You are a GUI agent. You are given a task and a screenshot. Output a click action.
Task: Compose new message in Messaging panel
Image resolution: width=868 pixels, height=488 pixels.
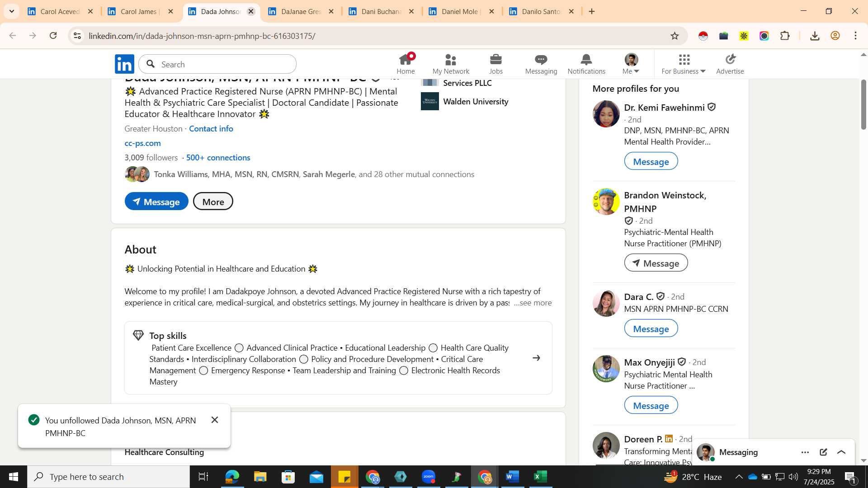pos(823,452)
